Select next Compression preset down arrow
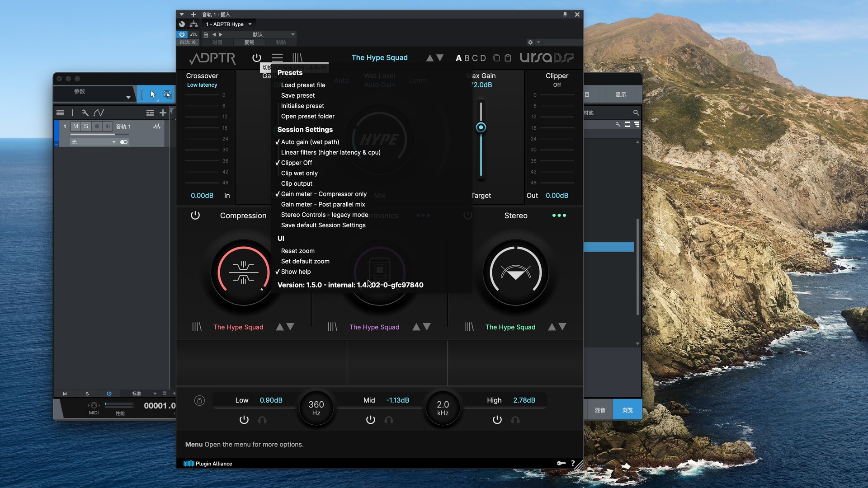This screenshot has height=488, width=868. click(291, 327)
